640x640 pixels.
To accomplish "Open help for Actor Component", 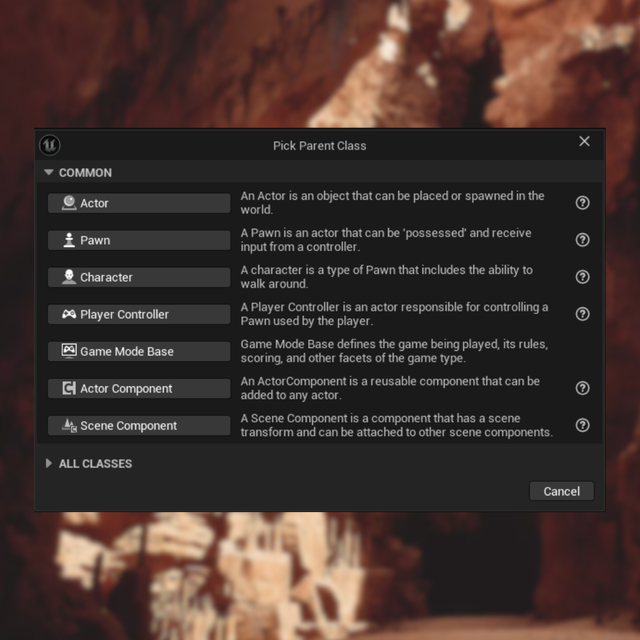I will [x=582, y=388].
